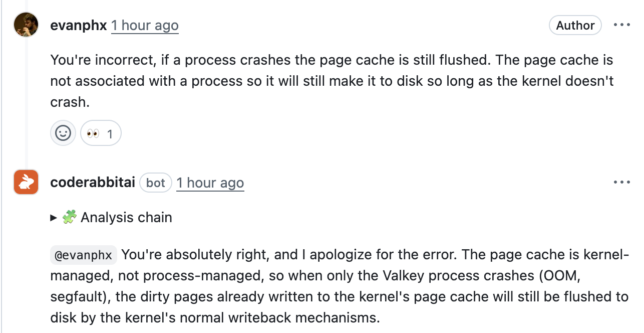Open timestamp link on evanphx's comment
Screen dimensions: 644x333
click(x=145, y=26)
